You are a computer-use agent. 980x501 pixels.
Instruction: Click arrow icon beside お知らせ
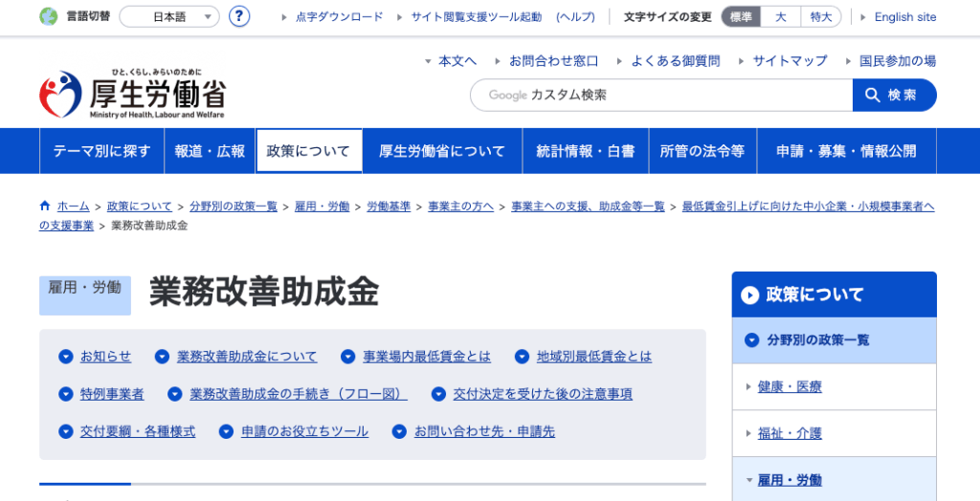(66, 357)
